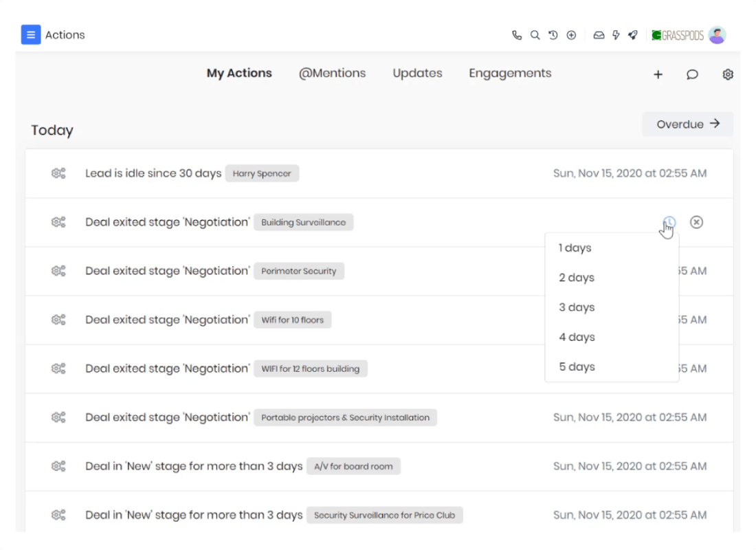Open the blue hamburger menu beside Actions
756x550 pixels.
30,34
